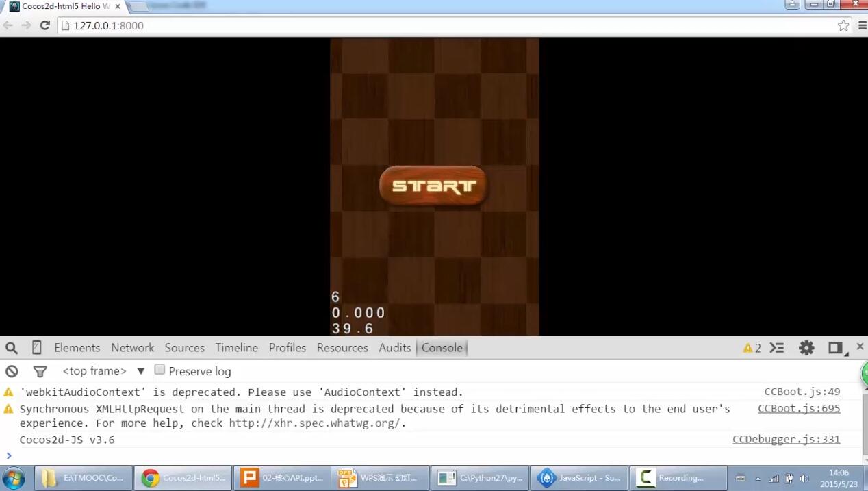
Task: Open DevTools settings gear
Action: click(806, 348)
